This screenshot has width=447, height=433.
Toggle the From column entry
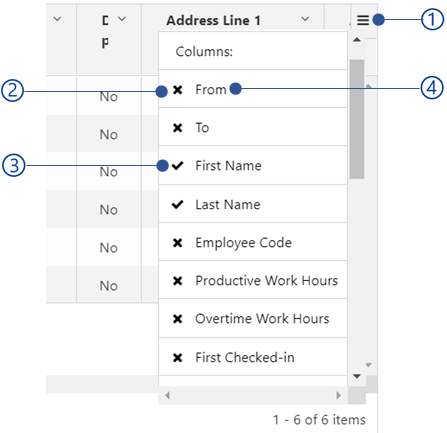pyautogui.click(x=253, y=89)
